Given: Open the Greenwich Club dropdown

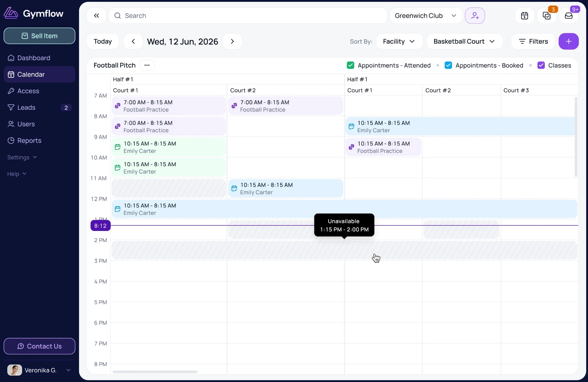Looking at the screenshot, I should coord(426,16).
